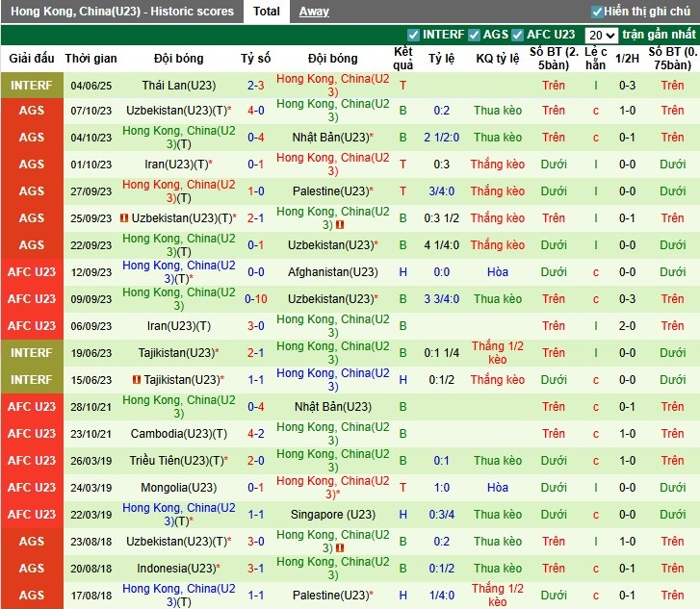Open the 20 recent matches dropdown
This screenshot has width=700, height=609.
tap(601, 35)
